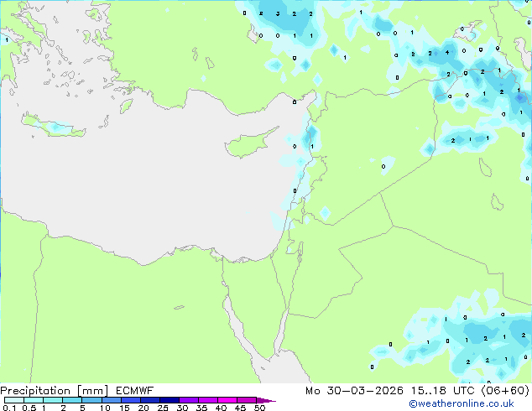
Task: Click the "Precipitation [mm]" title text
Action: 55,391
